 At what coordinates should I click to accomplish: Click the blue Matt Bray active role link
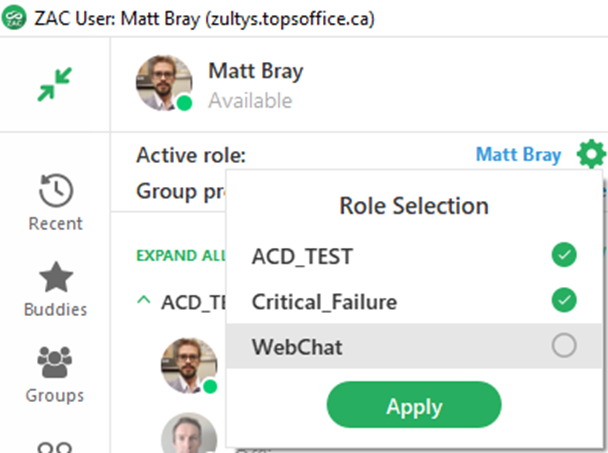pos(518,155)
